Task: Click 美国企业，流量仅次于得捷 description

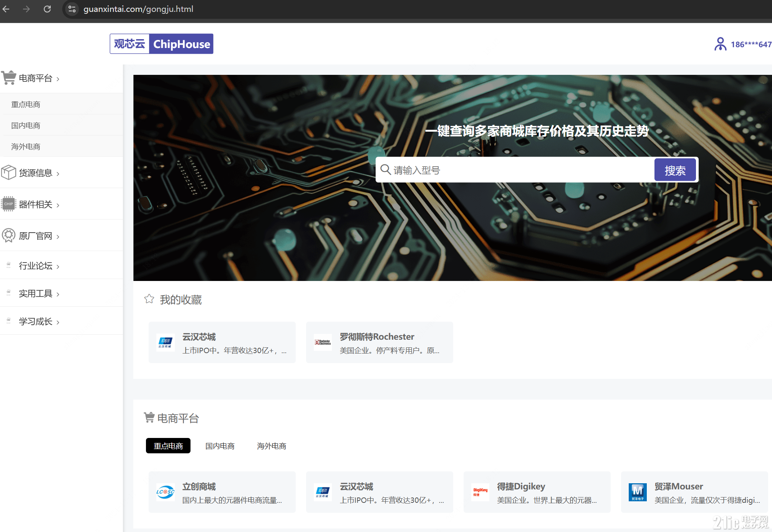Action: coord(707,500)
